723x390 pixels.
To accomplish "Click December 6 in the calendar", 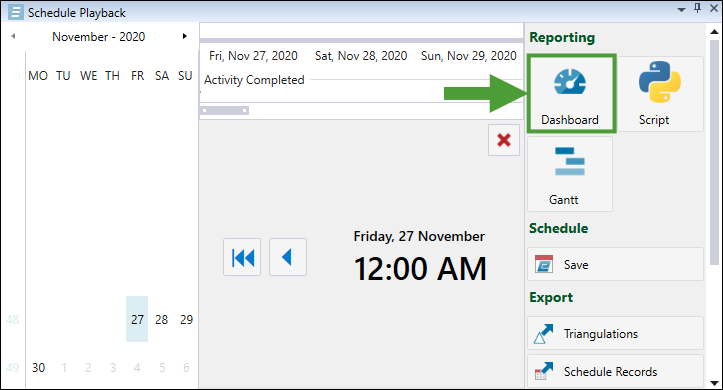I will pyautogui.click(x=186, y=367).
